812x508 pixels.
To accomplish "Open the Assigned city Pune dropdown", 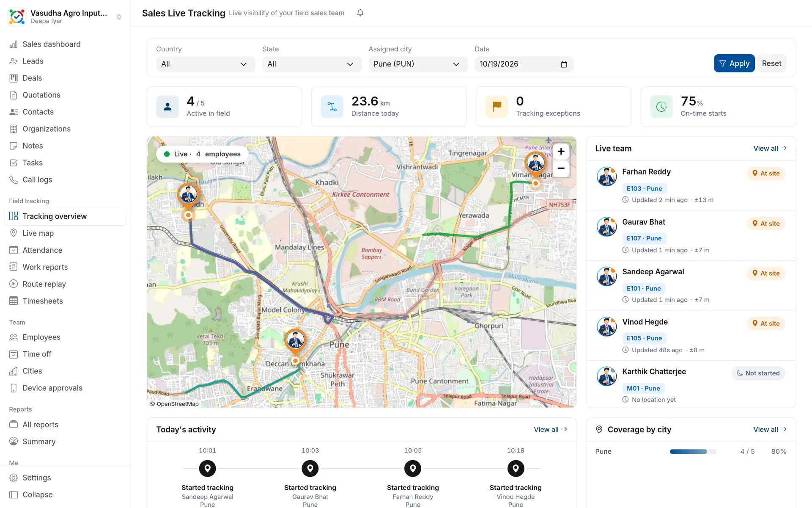I will 418,64.
